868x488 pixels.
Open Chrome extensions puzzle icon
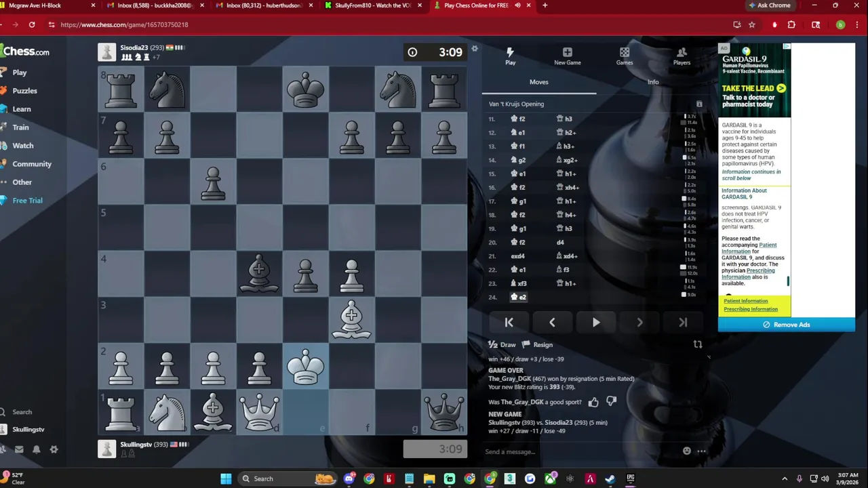point(791,24)
